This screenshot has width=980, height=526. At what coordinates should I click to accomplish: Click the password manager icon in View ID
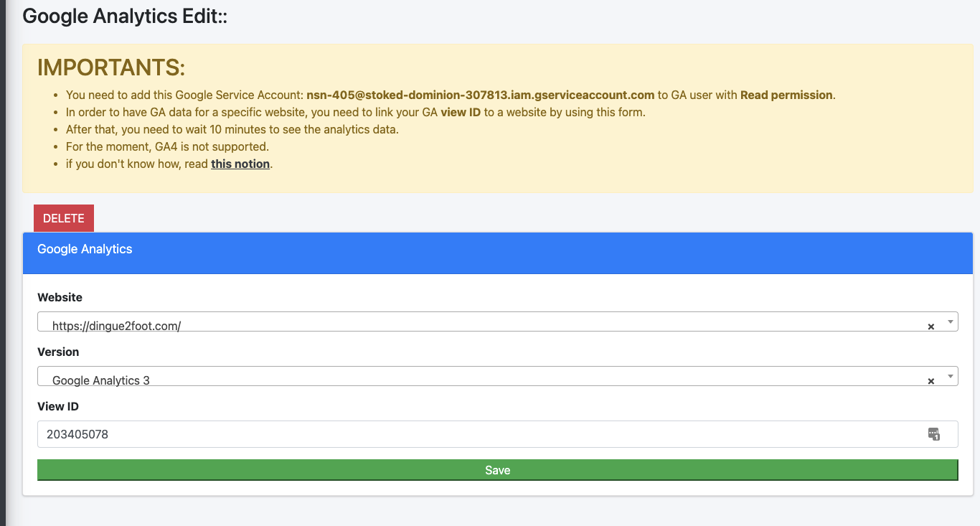(933, 433)
